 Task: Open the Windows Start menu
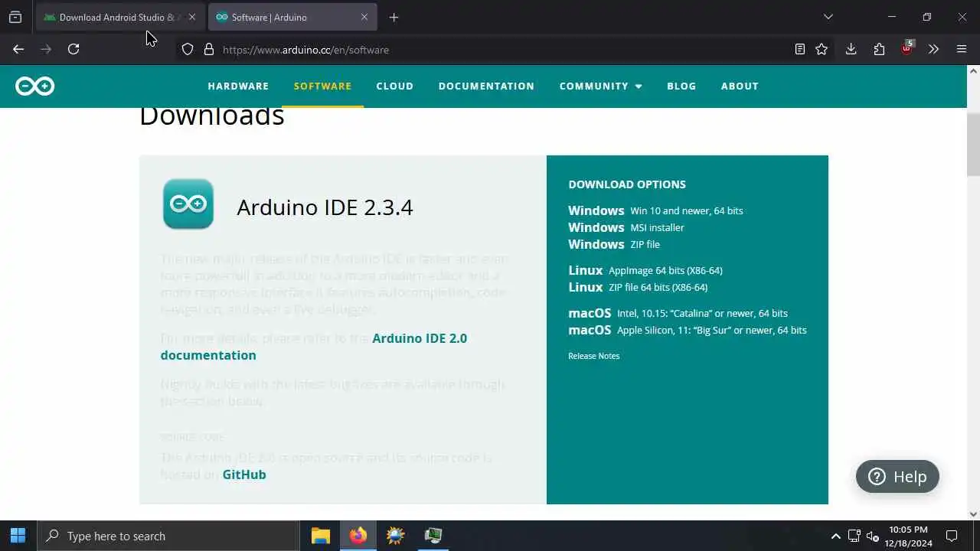18,536
